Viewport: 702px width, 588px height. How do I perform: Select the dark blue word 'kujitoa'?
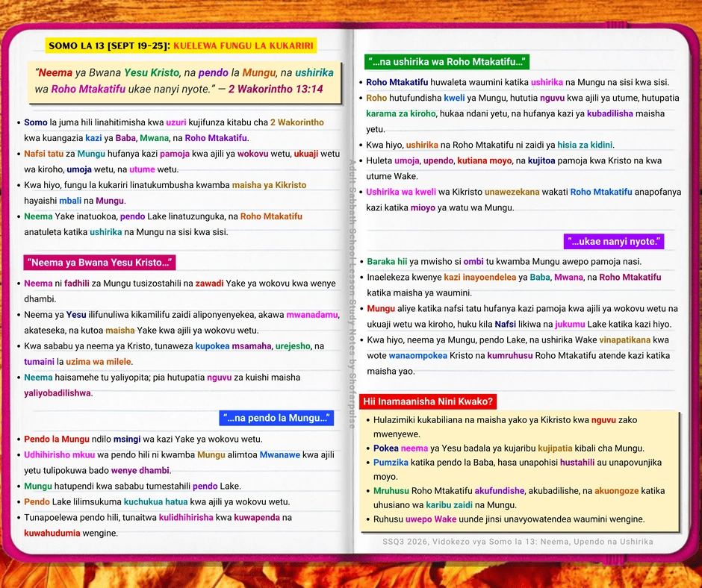pos(541,160)
